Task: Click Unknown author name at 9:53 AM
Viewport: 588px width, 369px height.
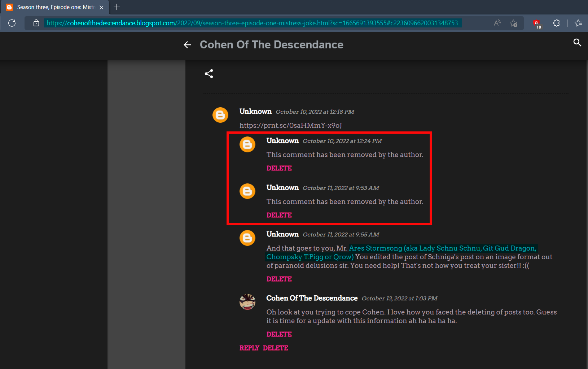Action: [282, 188]
